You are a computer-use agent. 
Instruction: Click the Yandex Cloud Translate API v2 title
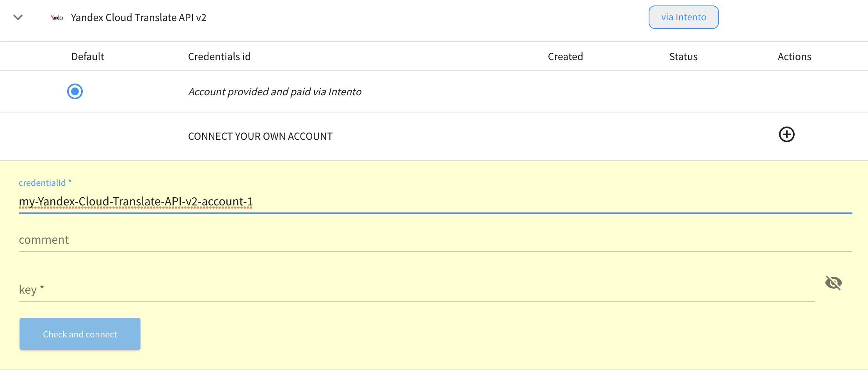(139, 18)
